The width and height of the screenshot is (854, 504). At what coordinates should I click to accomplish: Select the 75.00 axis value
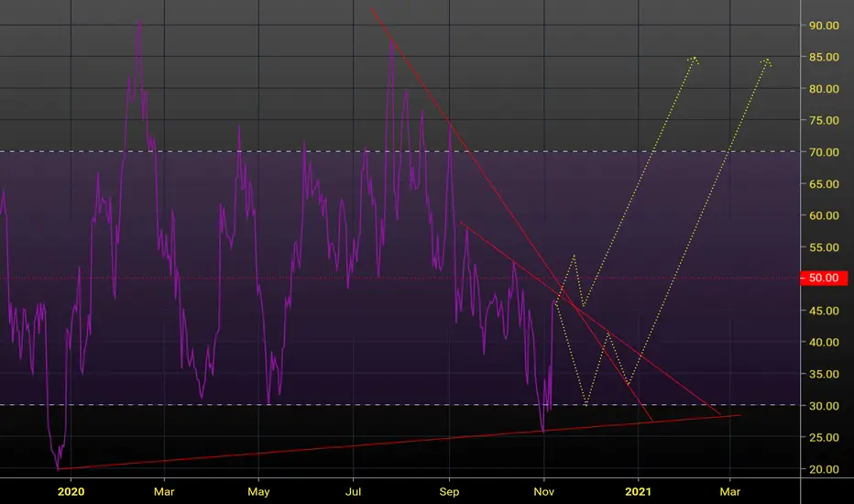(824, 120)
